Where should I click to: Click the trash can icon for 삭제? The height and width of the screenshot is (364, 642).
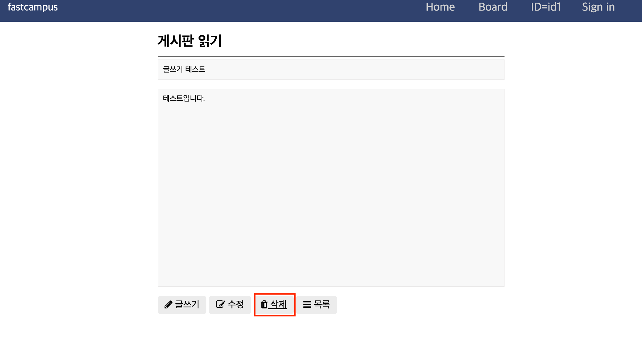(x=264, y=305)
